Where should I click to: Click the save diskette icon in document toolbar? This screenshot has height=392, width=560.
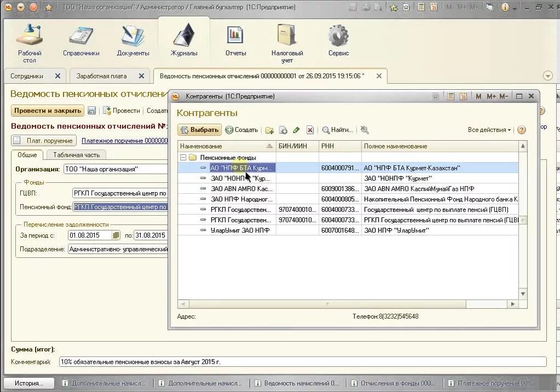coord(92,111)
